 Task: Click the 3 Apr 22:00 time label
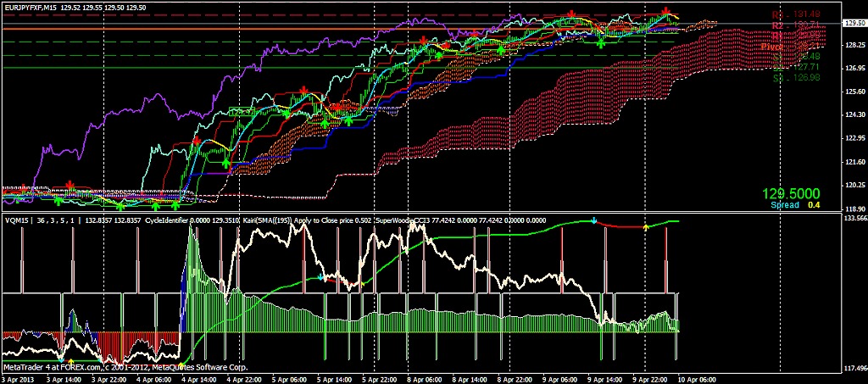click(x=110, y=380)
